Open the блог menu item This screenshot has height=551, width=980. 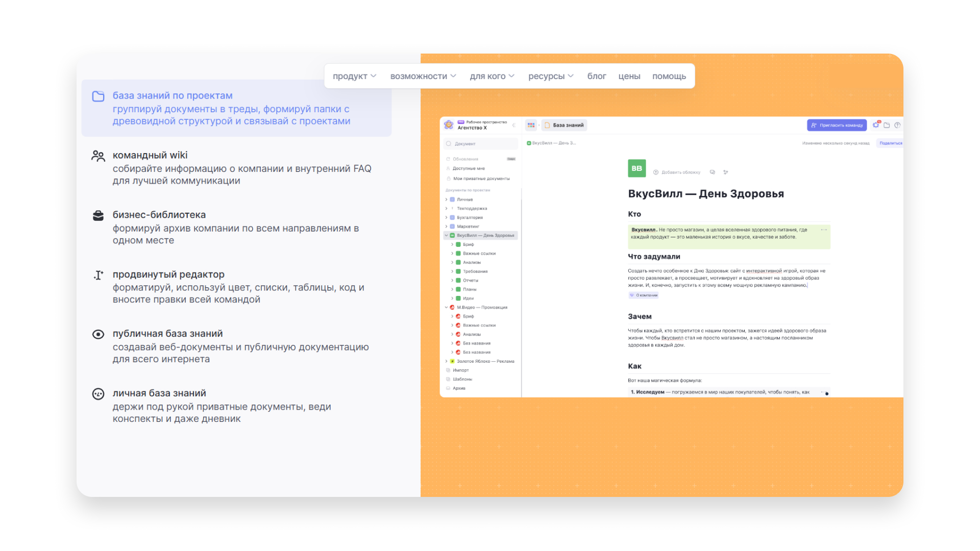596,76
